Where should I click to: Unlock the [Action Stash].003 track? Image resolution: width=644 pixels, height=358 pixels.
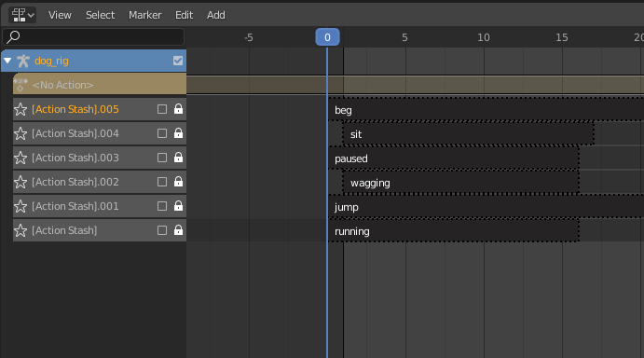pyautogui.click(x=178, y=158)
